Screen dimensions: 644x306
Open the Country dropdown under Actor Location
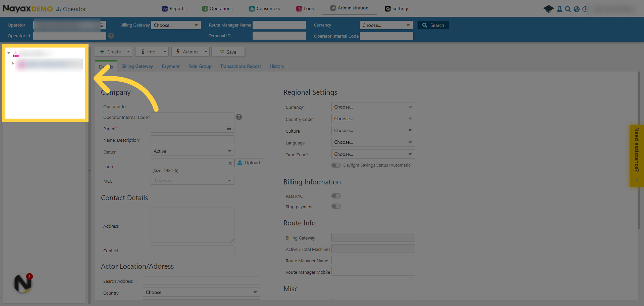pyautogui.click(x=202, y=293)
